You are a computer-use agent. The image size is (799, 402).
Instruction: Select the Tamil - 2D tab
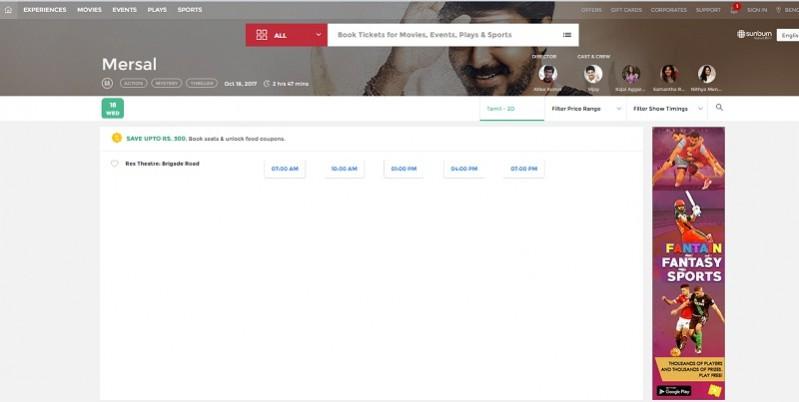coord(512,109)
